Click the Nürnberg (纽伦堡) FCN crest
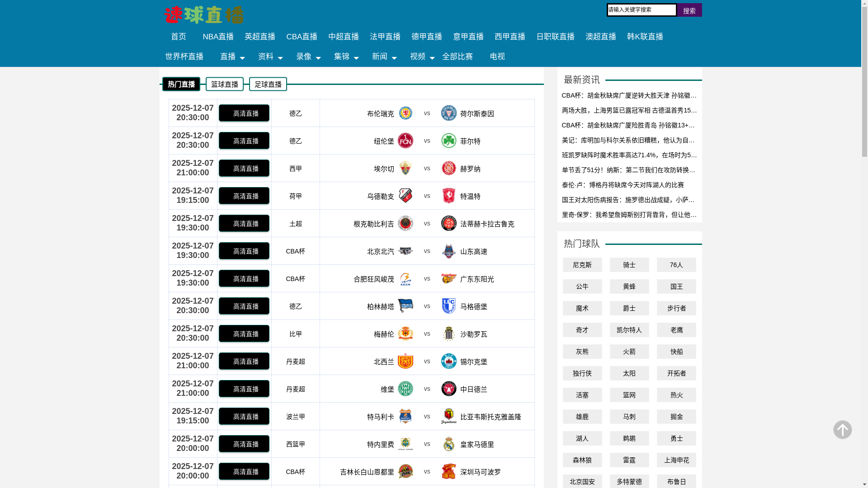 coord(405,141)
